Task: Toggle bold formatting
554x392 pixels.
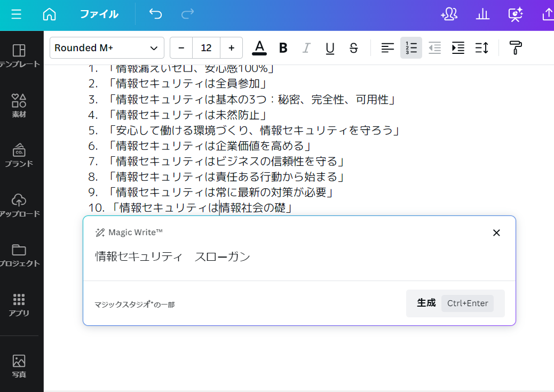Action: coord(283,47)
